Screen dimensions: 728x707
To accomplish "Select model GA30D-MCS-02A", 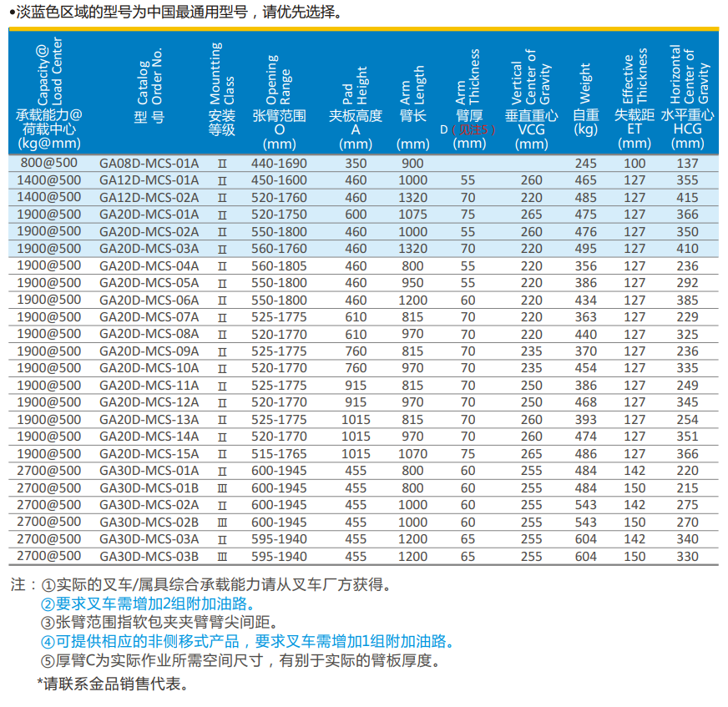I will click(x=149, y=505).
